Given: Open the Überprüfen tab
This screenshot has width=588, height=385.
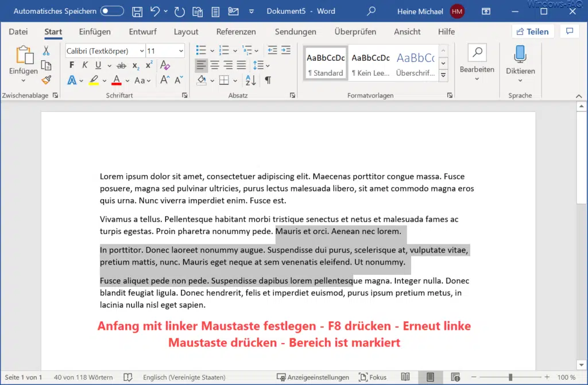Looking at the screenshot, I should [x=355, y=32].
